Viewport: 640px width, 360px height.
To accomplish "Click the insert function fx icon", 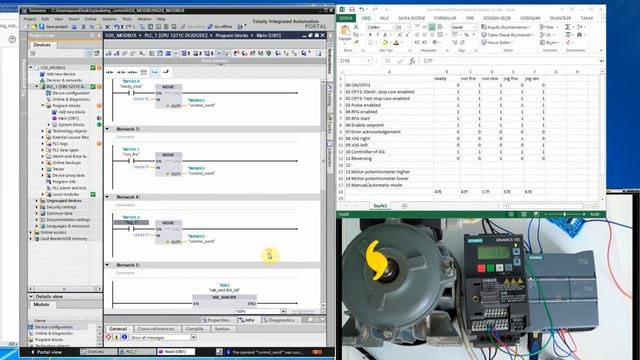I will point(412,61).
